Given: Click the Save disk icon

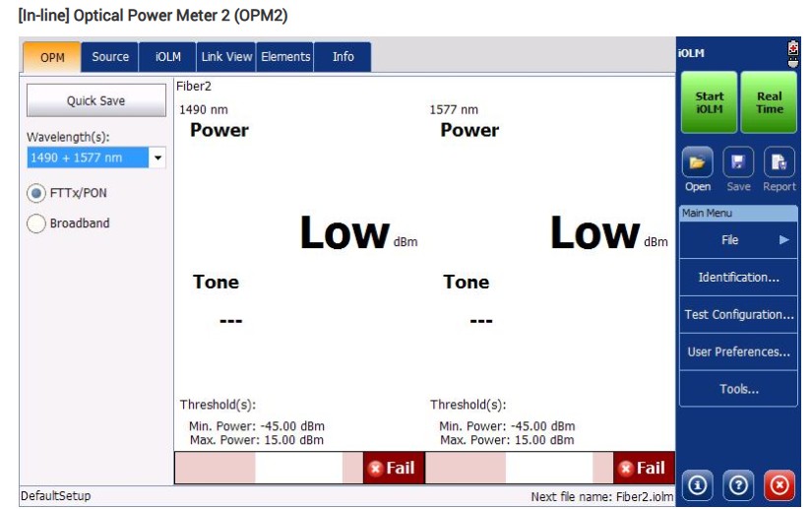Looking at the screenshot, I should click(738, 162).
